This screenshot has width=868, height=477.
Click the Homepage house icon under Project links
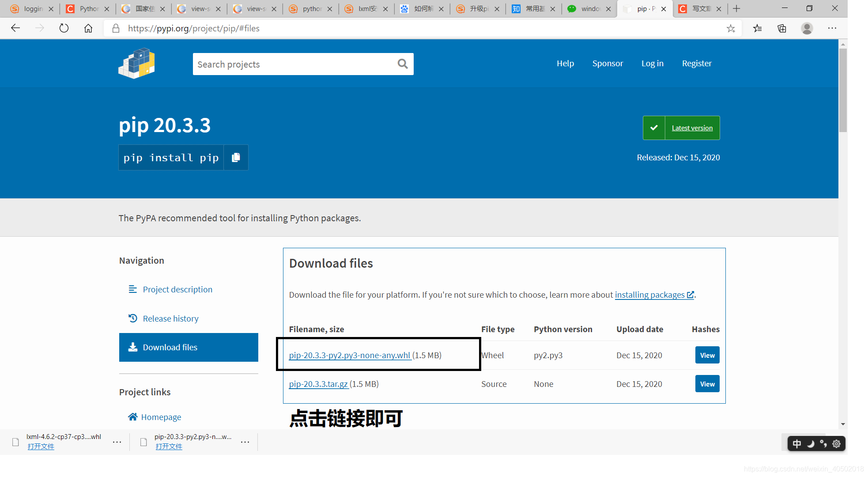132,416
